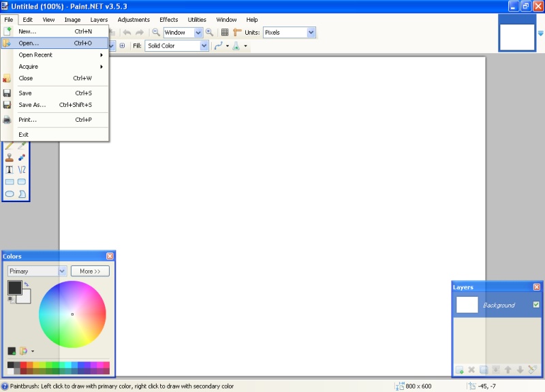Toggle the grid display on the toolbar
The image size is (545, 392).
(225, 32)
